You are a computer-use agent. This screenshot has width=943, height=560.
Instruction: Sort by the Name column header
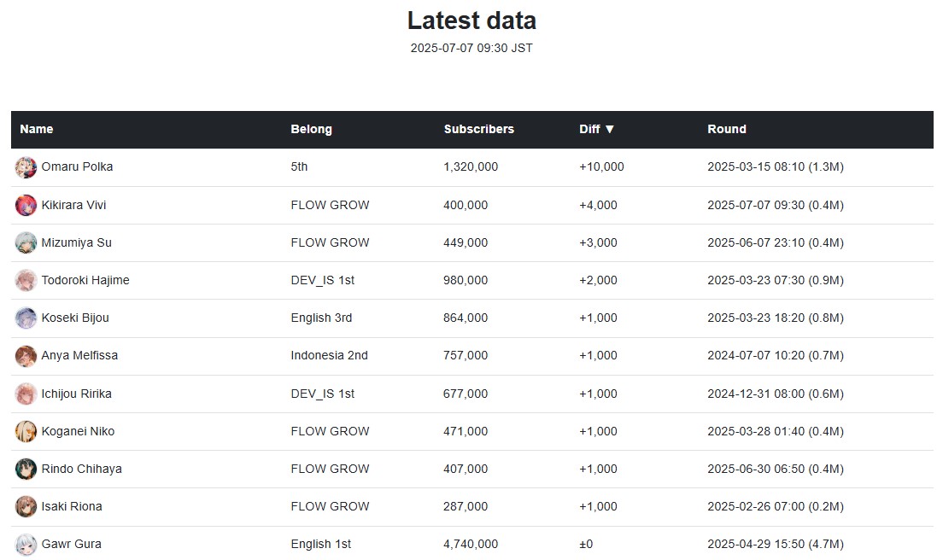pyautogui.click(x=37, y=129)
